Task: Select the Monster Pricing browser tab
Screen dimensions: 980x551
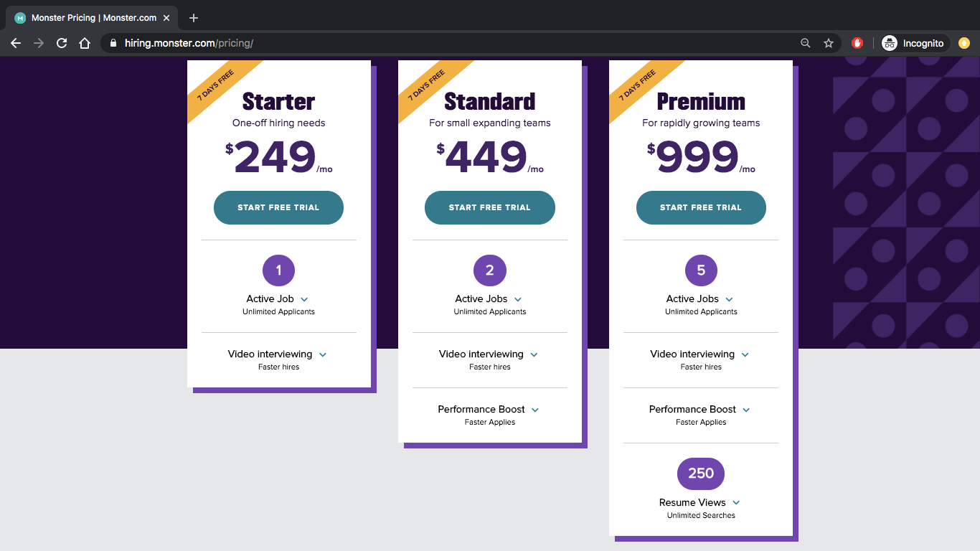Action: 92,18
